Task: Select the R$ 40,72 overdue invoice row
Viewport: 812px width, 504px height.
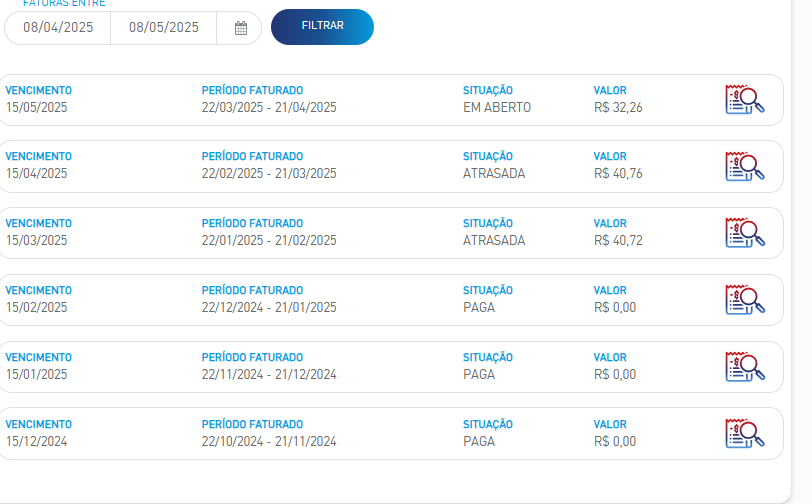Action: (389, 233)
